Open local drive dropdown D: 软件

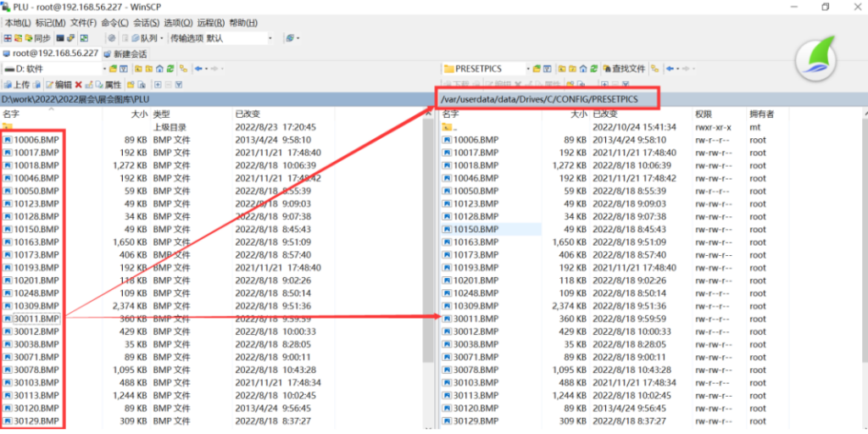pos(53,70)
